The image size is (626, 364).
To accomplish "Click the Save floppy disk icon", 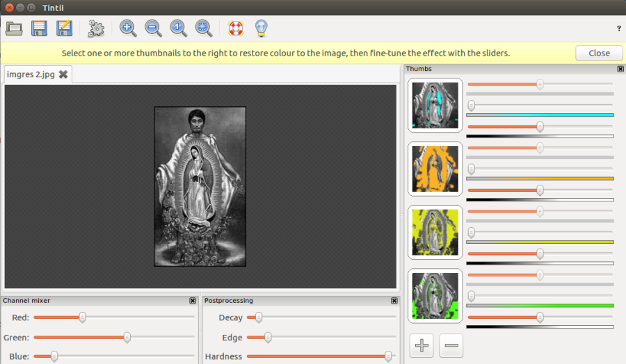I will pos(39,28).
